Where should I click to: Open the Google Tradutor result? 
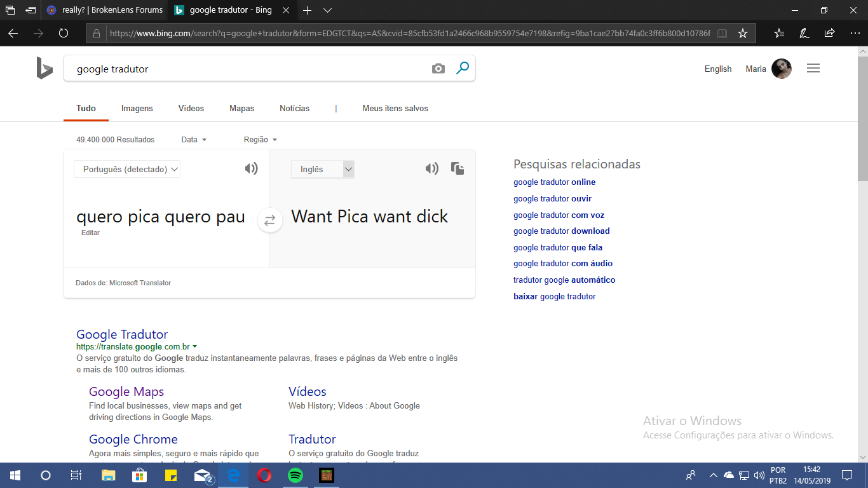pos(122,334)
